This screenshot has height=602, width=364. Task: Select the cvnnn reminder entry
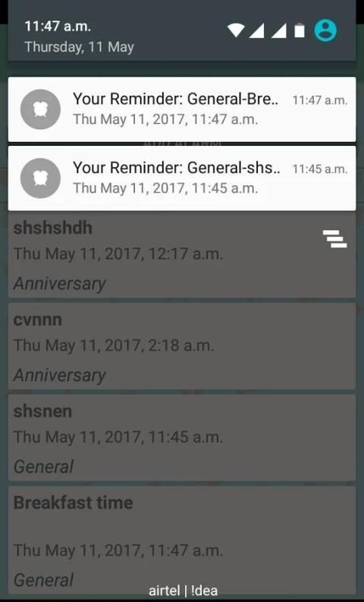coord(182,346)
